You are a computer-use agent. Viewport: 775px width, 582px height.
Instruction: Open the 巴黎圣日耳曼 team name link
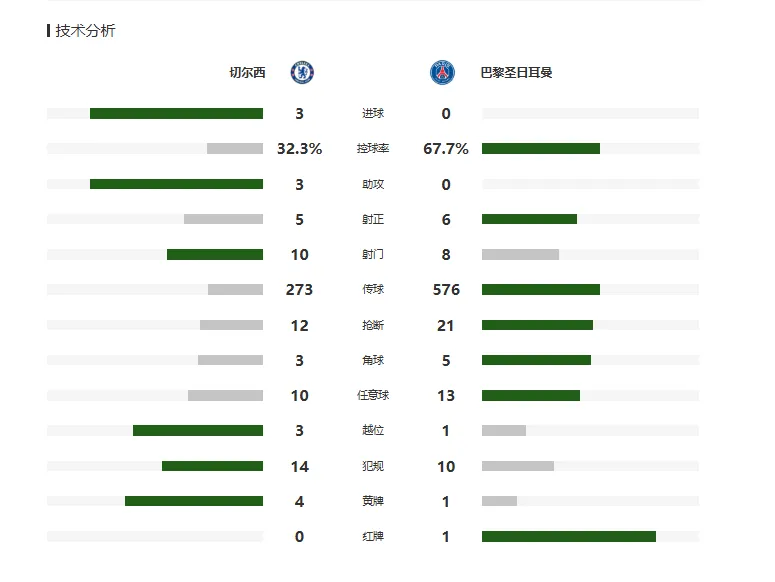pos(516,73)
